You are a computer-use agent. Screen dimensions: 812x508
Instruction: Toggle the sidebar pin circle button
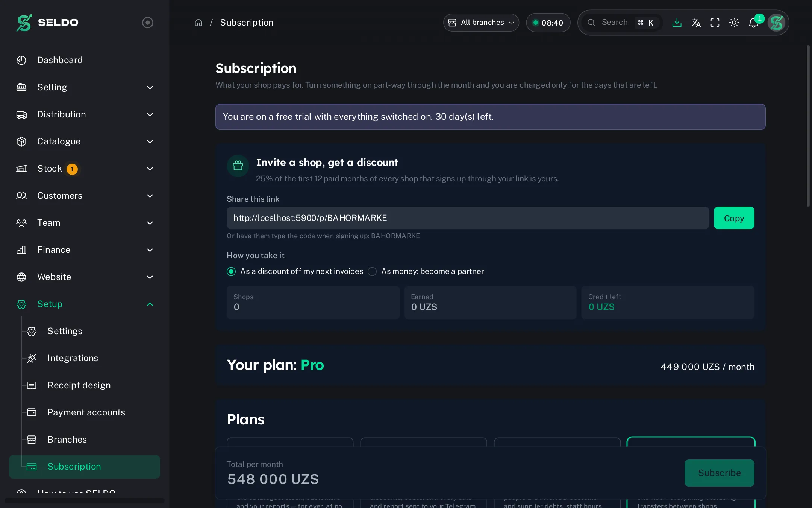148,23
